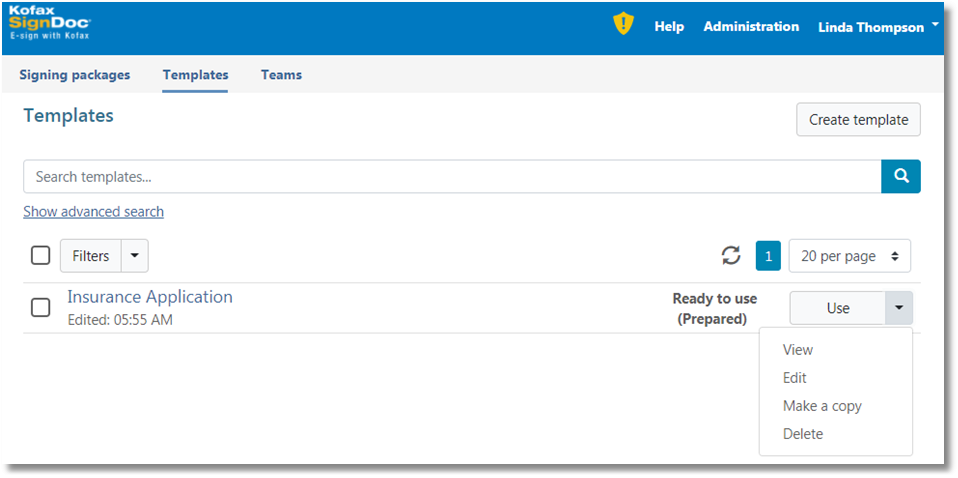958x478 pixels.
Task: Click the Kofax SignDoc logo
Action: coord(48,22)
